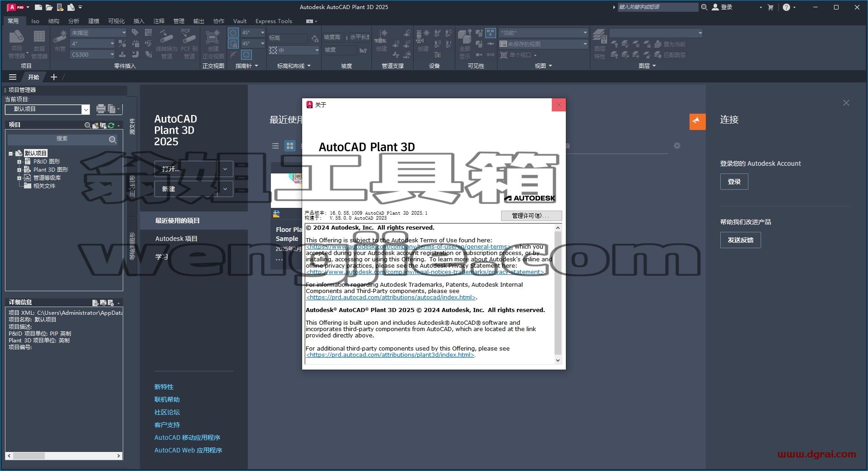Switch to the 可视化 ribbon tab
868x471 pixels.
click(116, 21)
